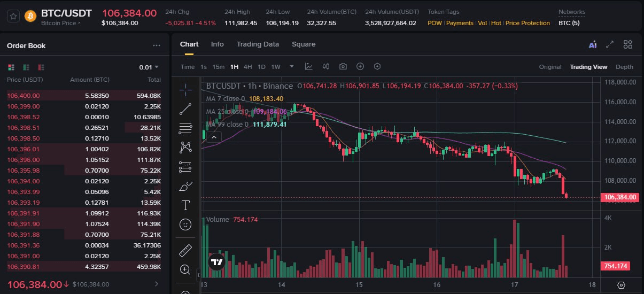Take a chart snapshot with the camera icon
This screenshot has width=644, height=294.
coord(343,67)
